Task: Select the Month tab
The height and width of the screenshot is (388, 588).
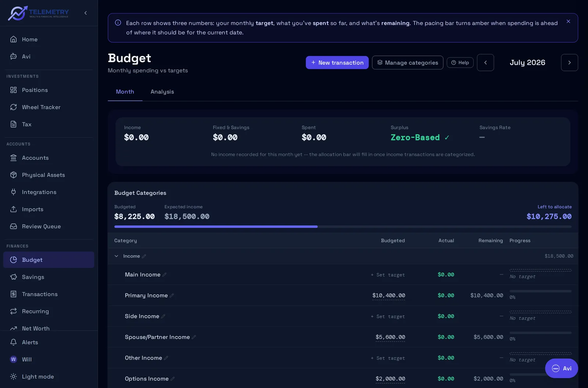Action: [x=125, y=92]
